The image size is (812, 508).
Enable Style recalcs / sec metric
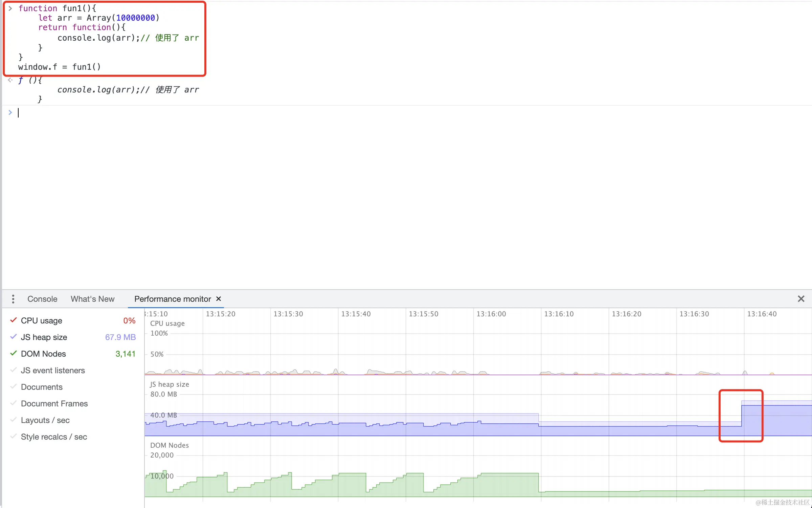14,437
